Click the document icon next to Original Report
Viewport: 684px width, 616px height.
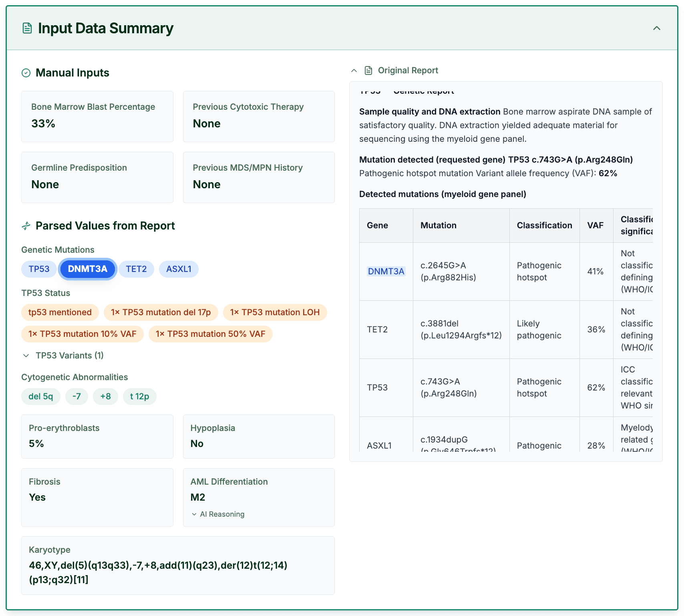369,70
